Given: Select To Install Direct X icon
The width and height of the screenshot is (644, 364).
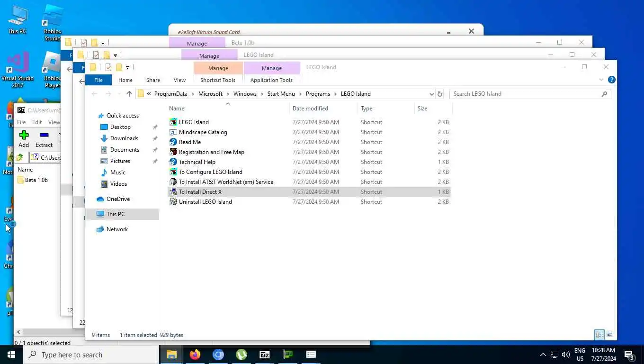Looking at the screenshot, I should click(x=173, y=192).
